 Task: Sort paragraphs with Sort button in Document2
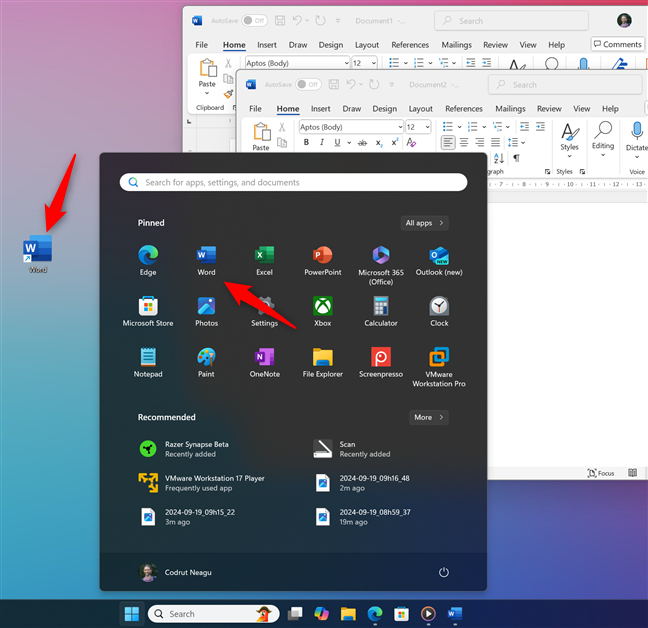click(499, 158)
